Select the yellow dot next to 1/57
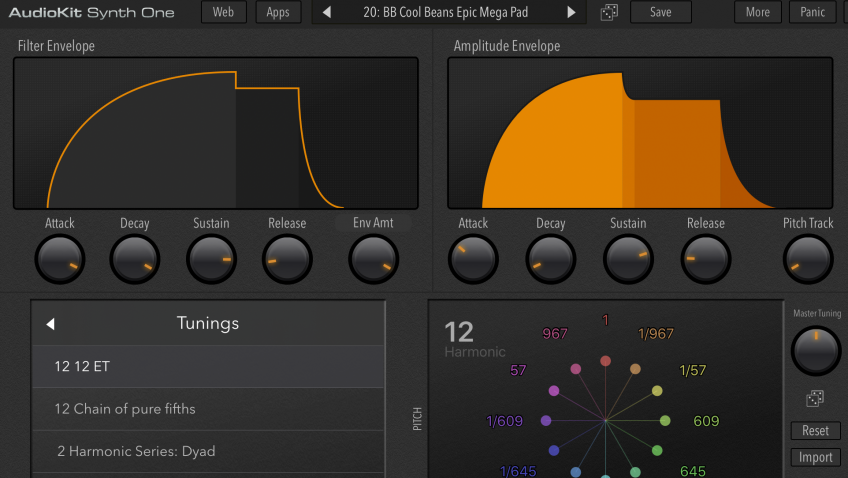848x478 pixels. click(x=657, y=390)
